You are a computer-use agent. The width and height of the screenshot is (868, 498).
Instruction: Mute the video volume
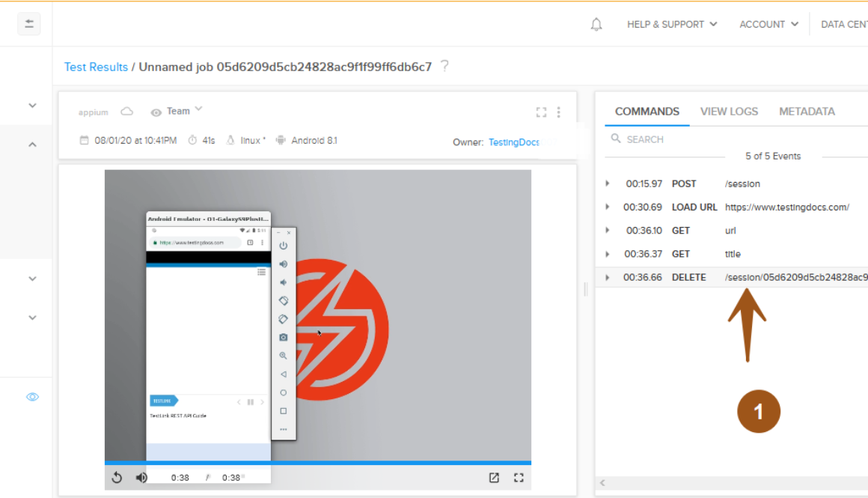pyautogui.click(x=141, y=477)
